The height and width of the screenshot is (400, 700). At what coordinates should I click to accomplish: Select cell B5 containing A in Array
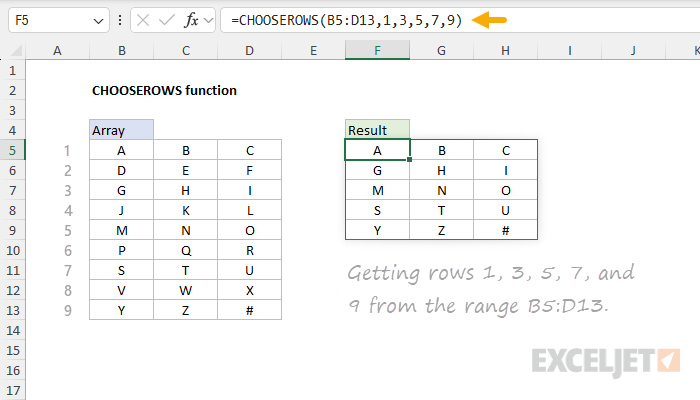[x=121, y=150]
